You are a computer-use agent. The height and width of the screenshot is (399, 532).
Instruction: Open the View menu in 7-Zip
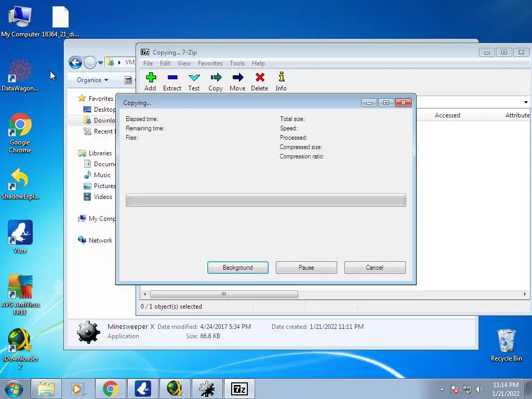[x=184, y=63]
